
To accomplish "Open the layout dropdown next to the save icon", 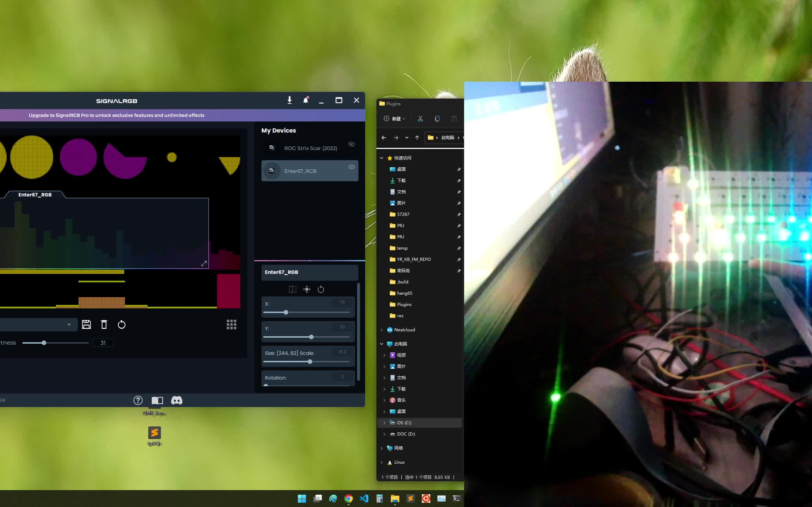I will pos(69,324).
